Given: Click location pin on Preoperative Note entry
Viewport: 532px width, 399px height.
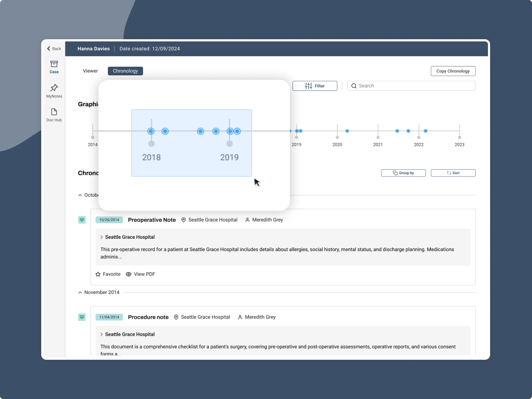Looking at the screenshot, I should click(x=184, y=220).
